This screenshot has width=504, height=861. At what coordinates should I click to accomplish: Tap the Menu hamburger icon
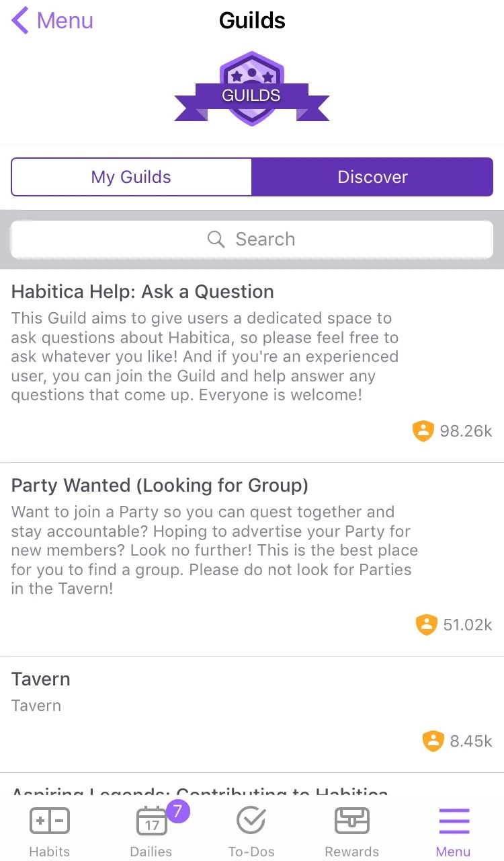(454, 821)
